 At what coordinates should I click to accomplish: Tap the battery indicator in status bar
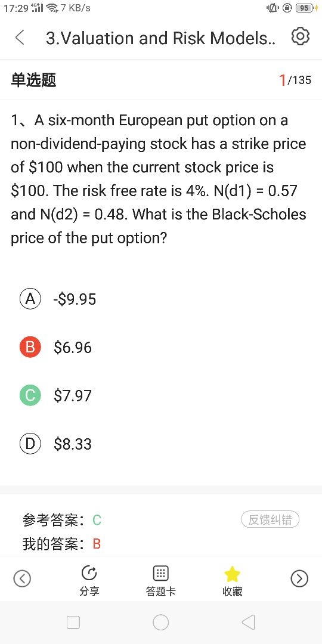(x=305, y=8)
